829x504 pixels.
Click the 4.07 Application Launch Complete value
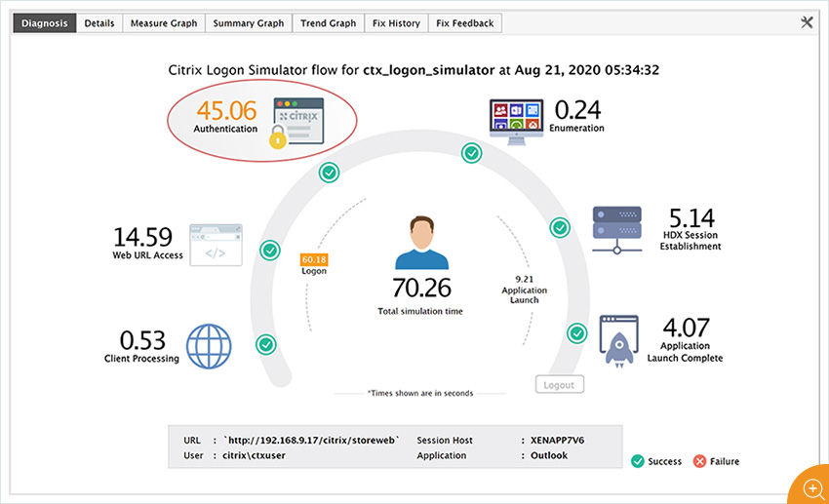click(x=686, y=328)
